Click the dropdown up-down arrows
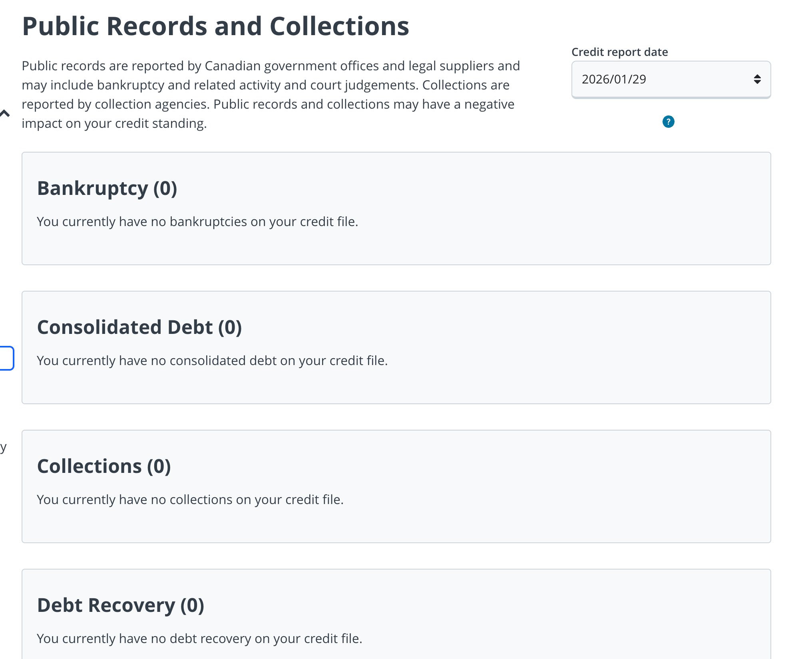Screen dimensions: 812x659 tap(757, 79)
